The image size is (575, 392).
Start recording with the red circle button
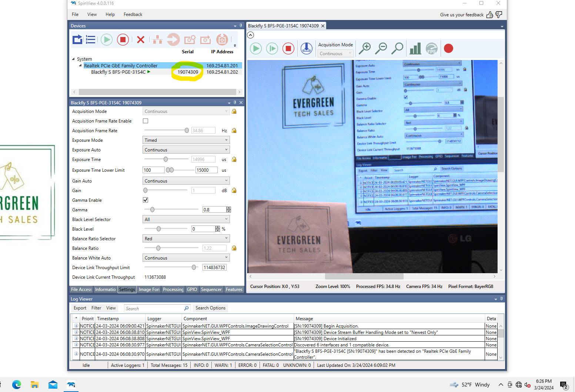coord(448,48)
